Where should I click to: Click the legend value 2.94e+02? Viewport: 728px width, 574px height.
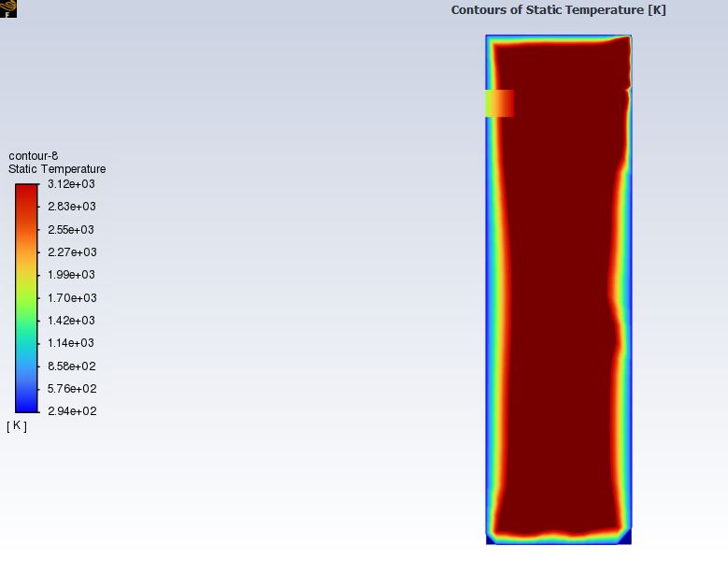coord(72,411)
